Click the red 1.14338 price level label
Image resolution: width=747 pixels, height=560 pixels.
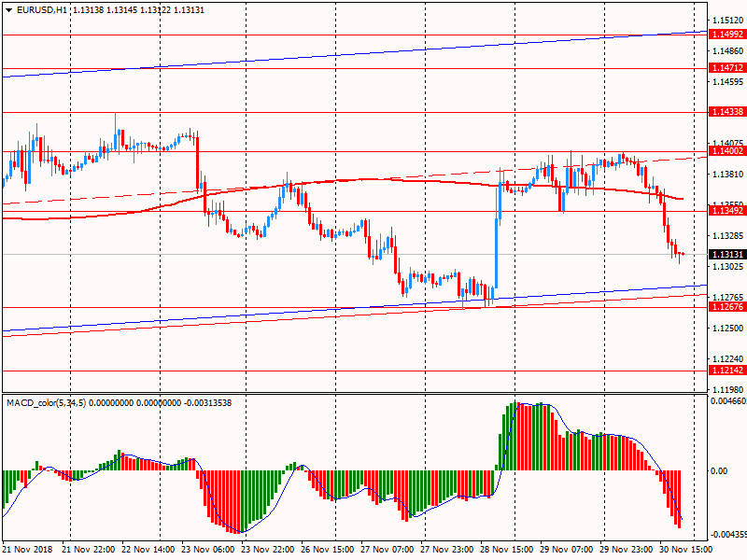726,112
